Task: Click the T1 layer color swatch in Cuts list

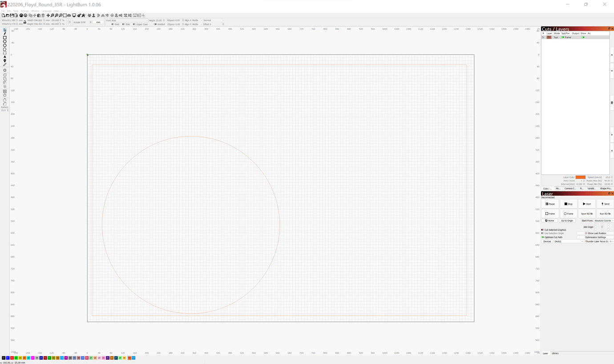Action: click(x=549, y=37)
